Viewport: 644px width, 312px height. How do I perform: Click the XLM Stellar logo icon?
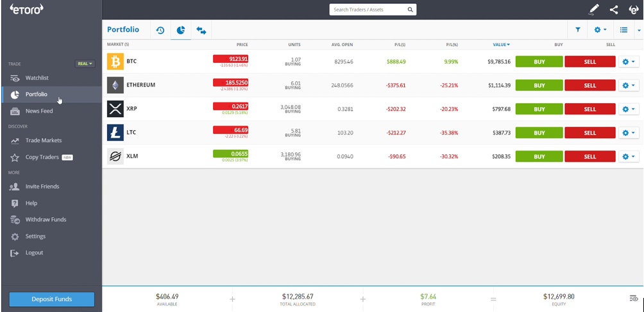click(115, 156)
